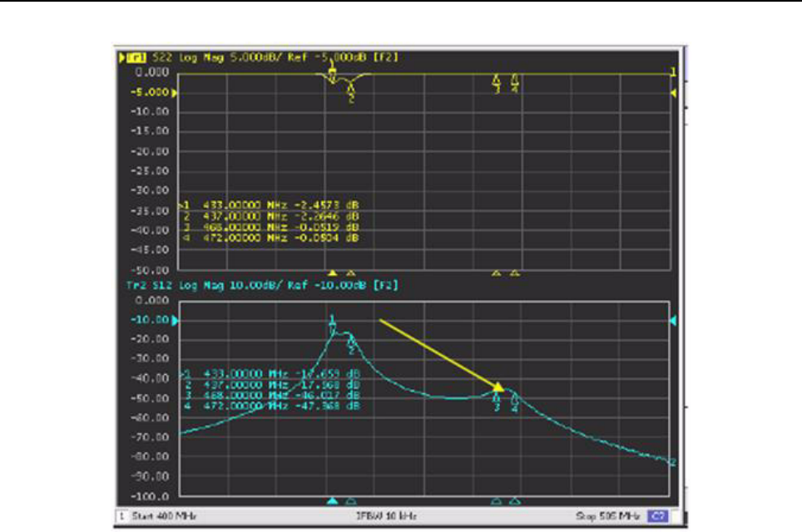Select marker 2 on the yellow S22 trace
The image size is (802, 532).
click(x=351, y=91)
